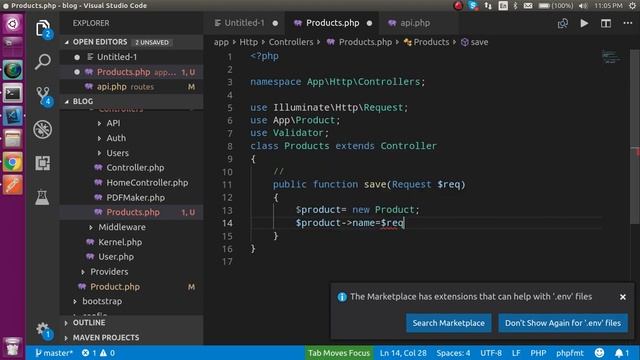The width and height of the screenshot is (640, 360).
Task: Open changes icon in editor toolbar
Action: click(563, 23)
